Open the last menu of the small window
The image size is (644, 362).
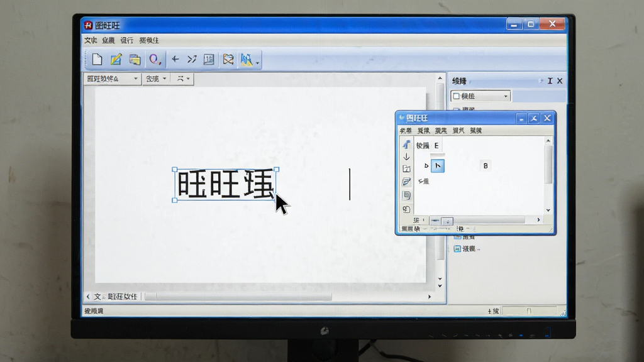(x=475, y=131)
